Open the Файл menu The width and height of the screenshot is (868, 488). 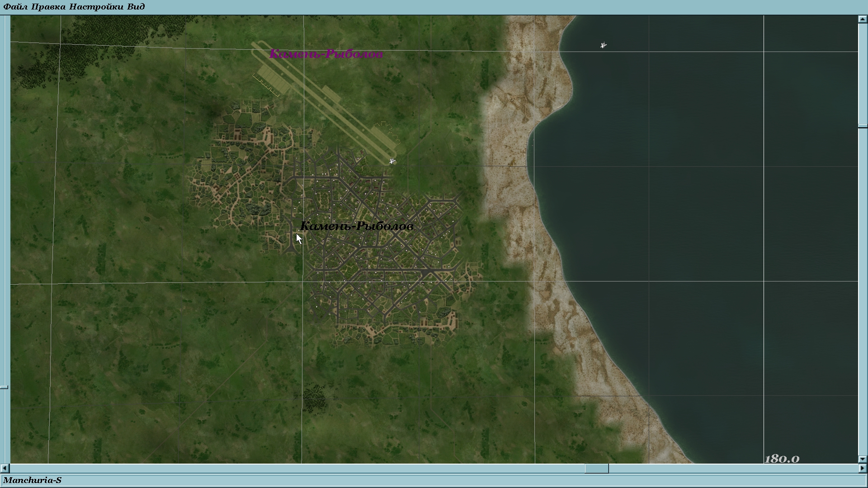click(15, 6)
